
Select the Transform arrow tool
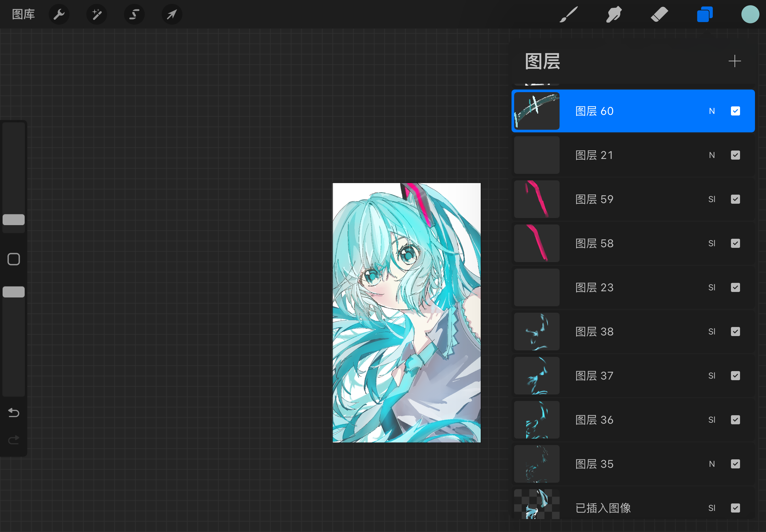click(x=172, y=14)
